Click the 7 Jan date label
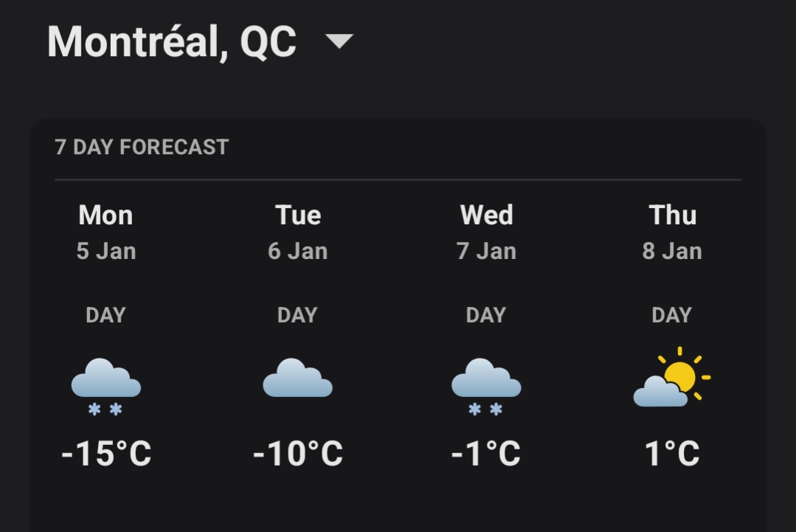Image resolution: width=796 pixels, height=532 pixels. tap(486, 251)
